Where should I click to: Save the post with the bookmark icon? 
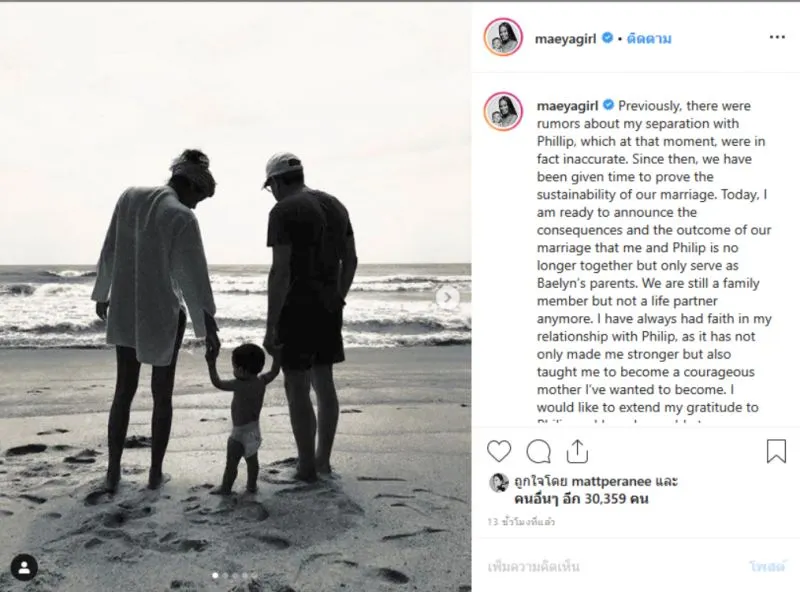(x=776, y=451)
